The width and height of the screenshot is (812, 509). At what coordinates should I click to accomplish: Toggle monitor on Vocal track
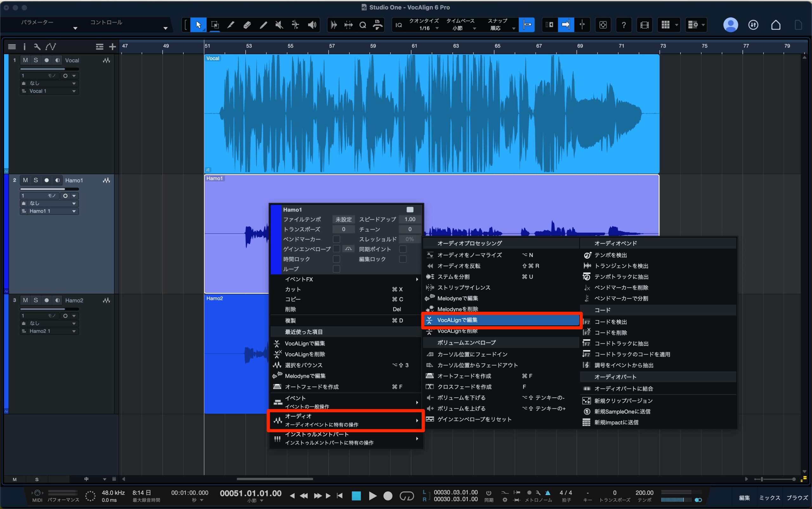click(x=57, y=60)
